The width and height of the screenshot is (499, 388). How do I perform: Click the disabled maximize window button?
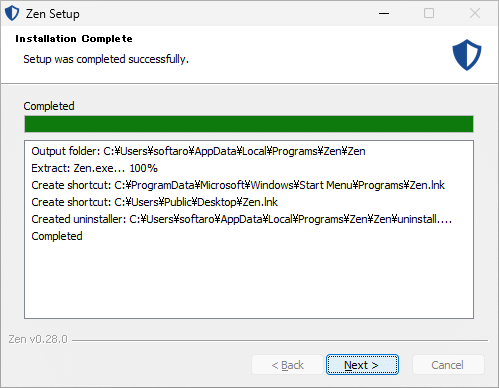[429, 13]
